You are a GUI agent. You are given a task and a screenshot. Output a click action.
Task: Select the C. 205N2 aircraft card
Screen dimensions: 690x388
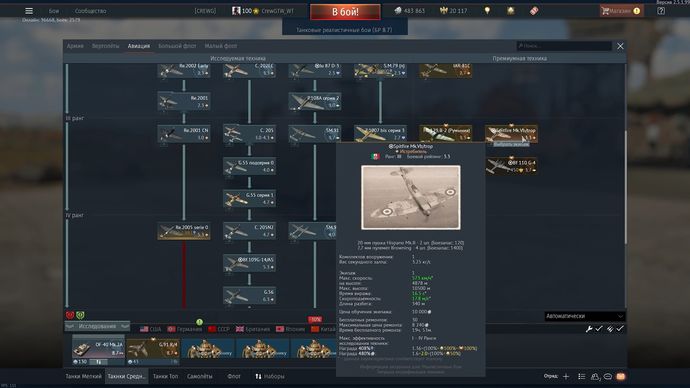tap(250, 231)
